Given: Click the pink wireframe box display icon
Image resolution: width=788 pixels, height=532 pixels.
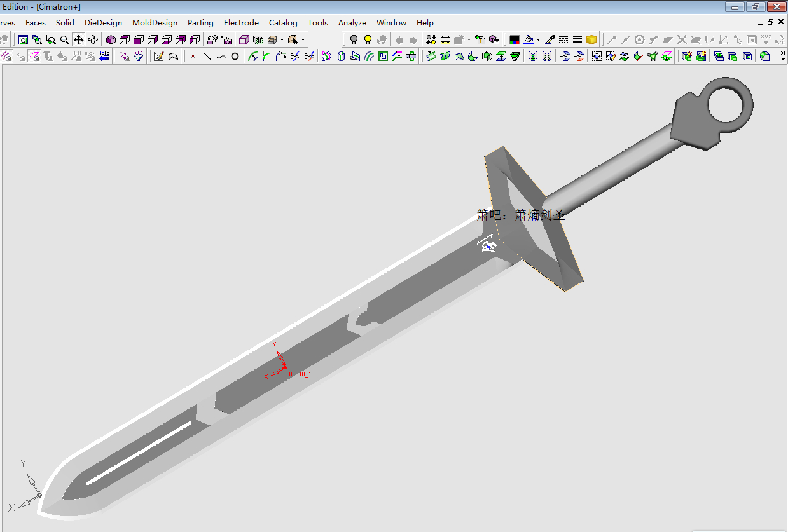Looking at the screenshot, I should [x=244, y=39].
